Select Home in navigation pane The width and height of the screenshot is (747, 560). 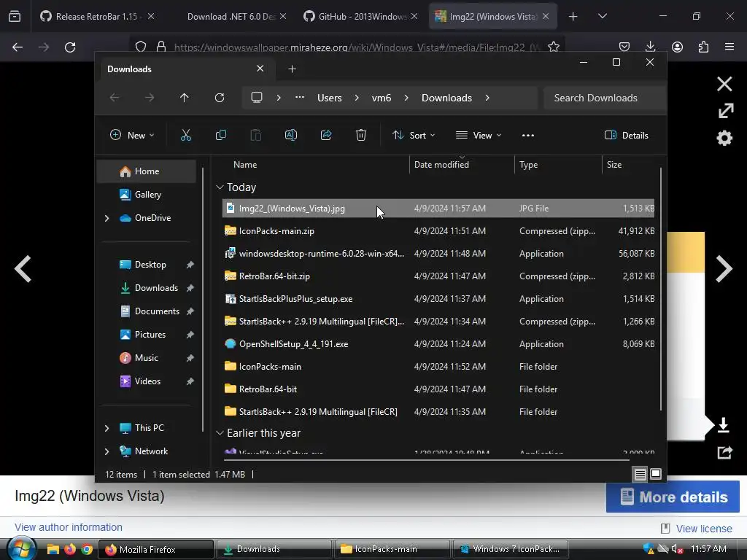point(146,171)
